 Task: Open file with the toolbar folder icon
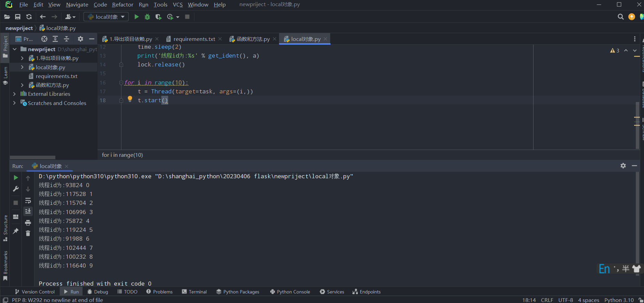(7, 17)
